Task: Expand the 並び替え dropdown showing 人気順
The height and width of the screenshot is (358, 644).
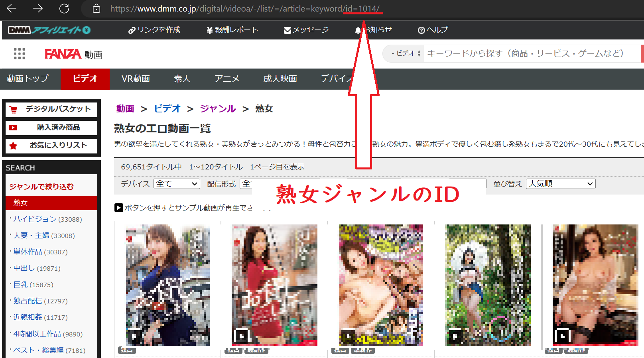Action: pyautogui.click(x=561, y=184)
